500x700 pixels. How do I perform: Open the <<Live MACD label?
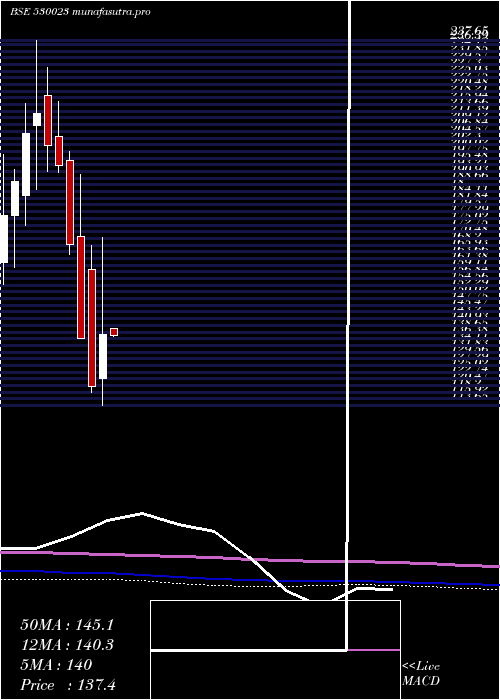421,674
